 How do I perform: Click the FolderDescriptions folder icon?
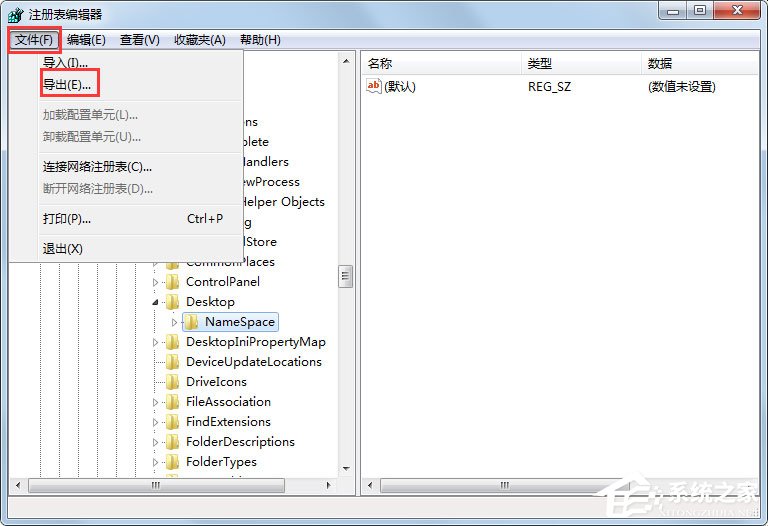click(172, 442)
